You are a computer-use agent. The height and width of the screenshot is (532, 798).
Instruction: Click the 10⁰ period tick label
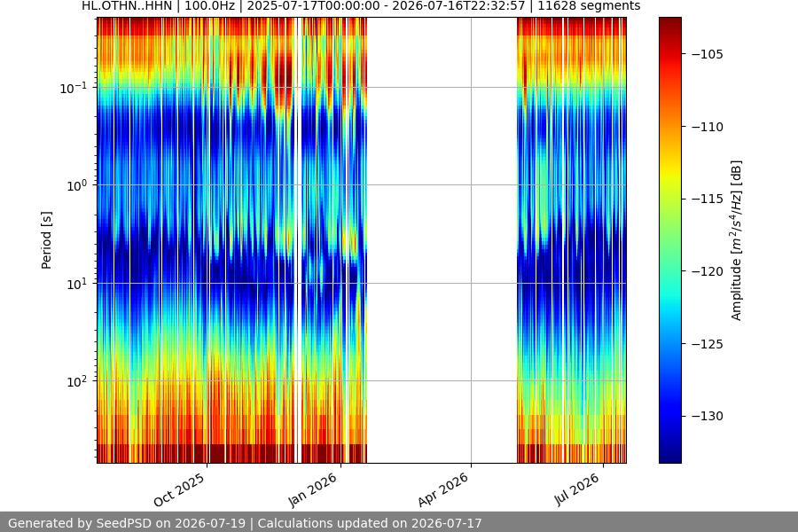(x=77, y=185)
